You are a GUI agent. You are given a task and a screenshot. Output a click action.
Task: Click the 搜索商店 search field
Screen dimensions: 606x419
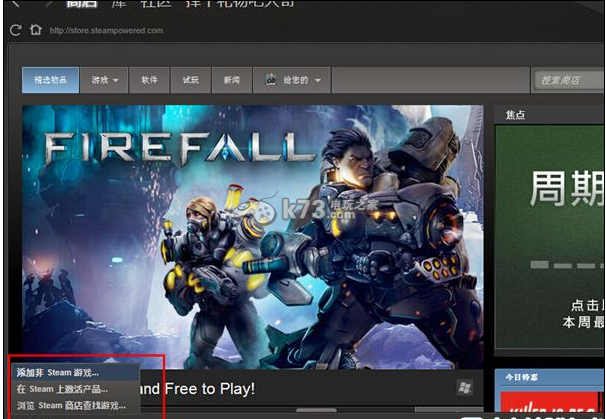click(x=568, y=80)
